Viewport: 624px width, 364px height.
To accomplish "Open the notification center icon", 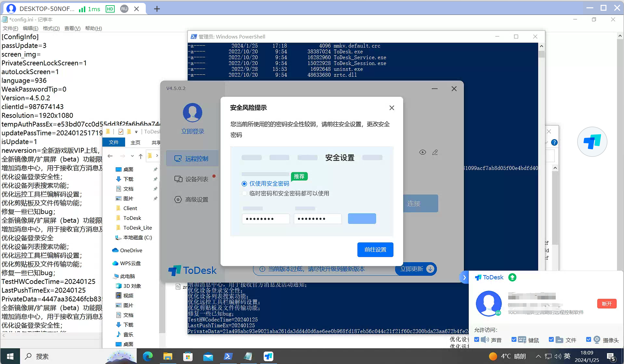I will (x=611, y=356).
